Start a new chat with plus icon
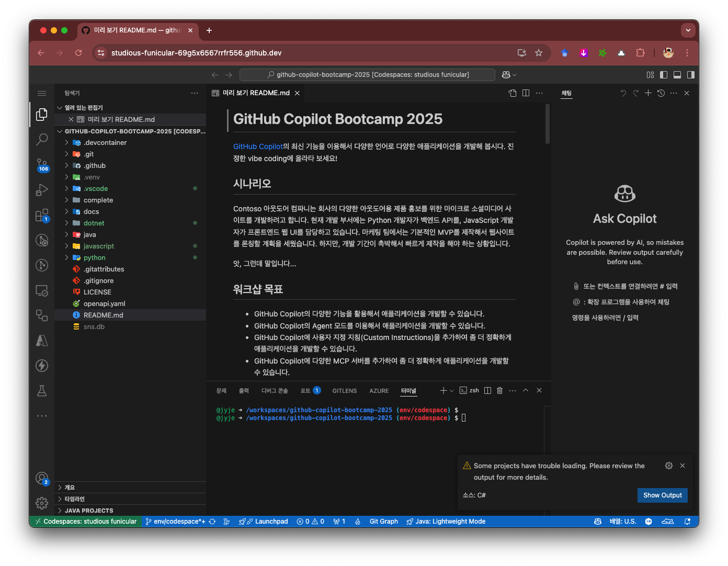This screenshot has height=566, width=728. (x=648, y=93)
